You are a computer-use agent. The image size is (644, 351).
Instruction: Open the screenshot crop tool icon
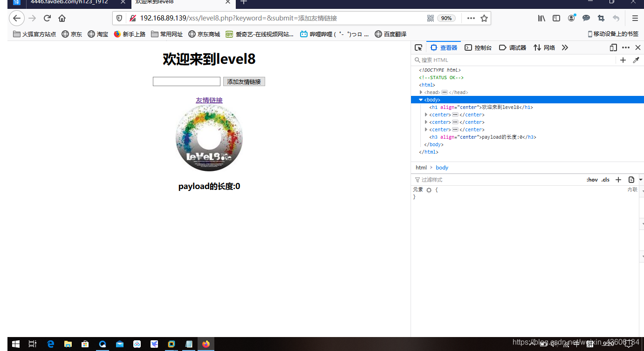602,18
